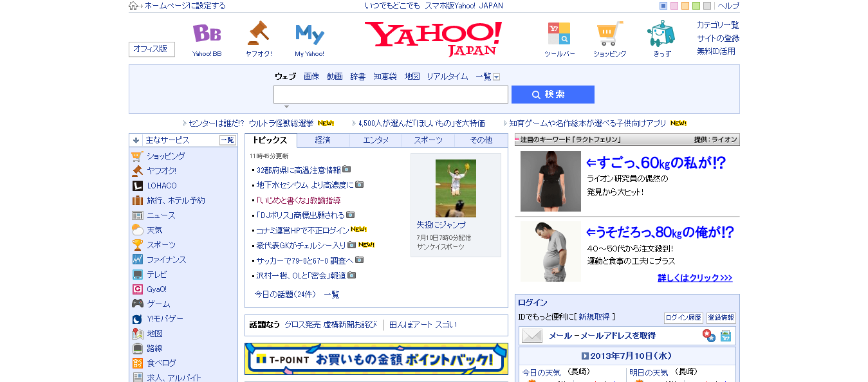868x382 pixels.
Task: Click the 路線 train icon
Action: (137, 349)
